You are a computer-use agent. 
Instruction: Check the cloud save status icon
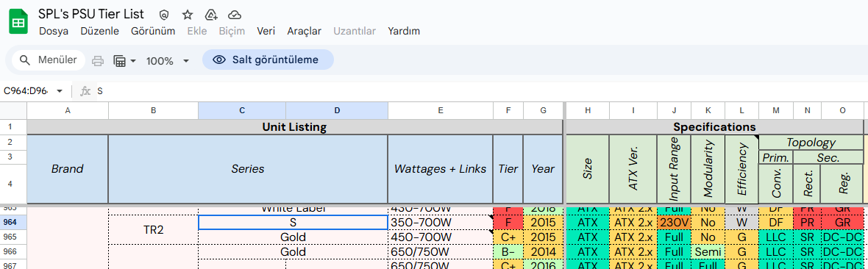pyautogui.click(x=235, y=15)
